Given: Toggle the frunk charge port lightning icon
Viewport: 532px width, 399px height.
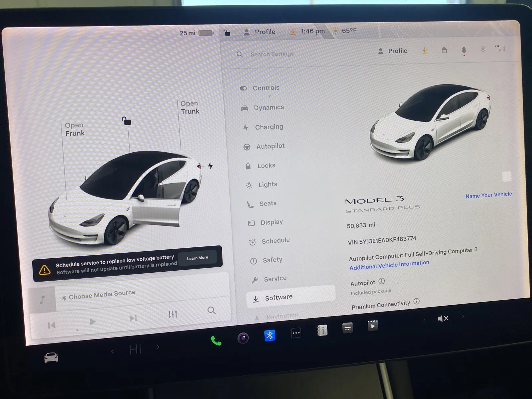Looking at the screenshot, I should click(x=210, y=166).
